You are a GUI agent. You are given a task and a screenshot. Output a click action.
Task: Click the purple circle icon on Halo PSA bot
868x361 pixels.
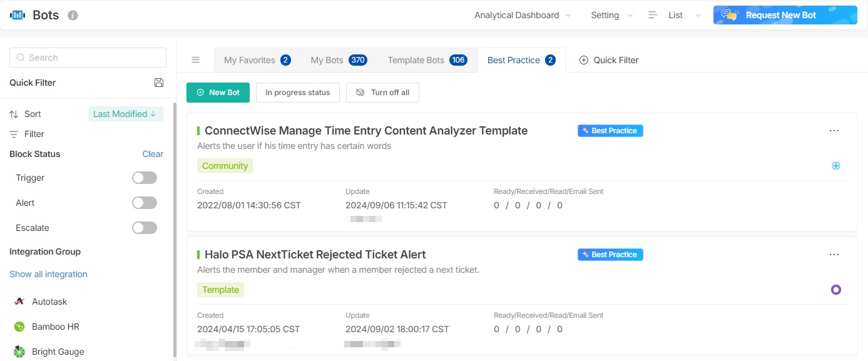pos(835,290)
